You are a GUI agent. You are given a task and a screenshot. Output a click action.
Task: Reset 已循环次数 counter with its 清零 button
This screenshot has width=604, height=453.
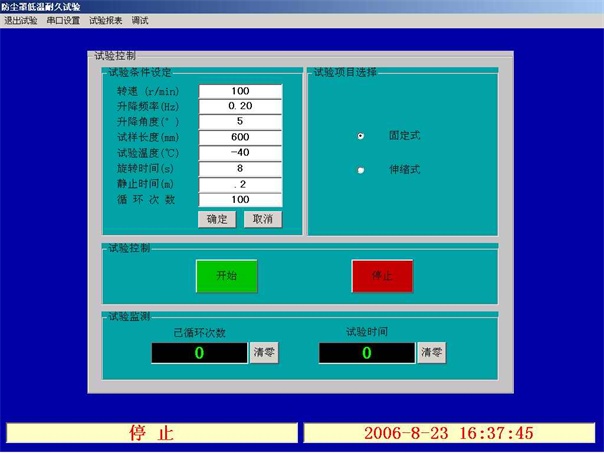(264, 353)
